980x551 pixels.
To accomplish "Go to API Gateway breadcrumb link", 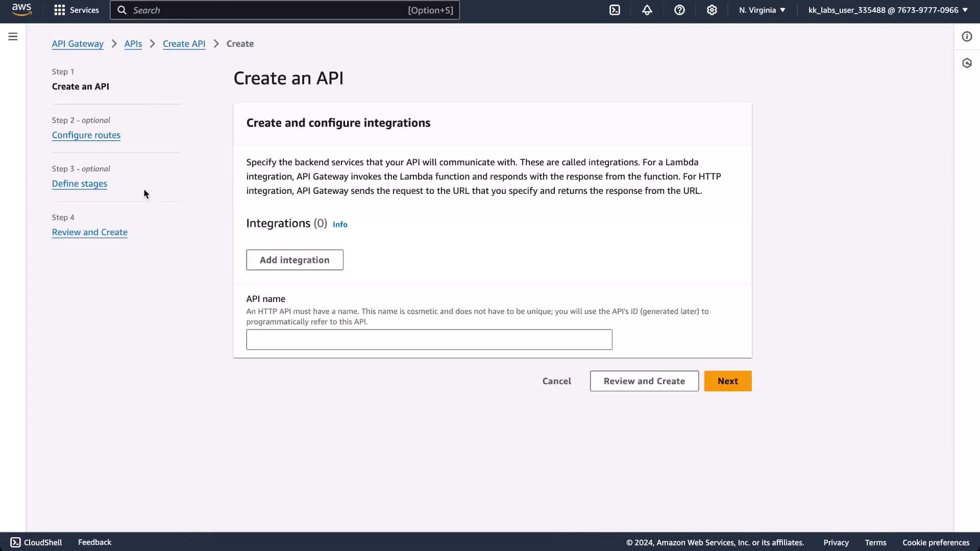I will click(x=78, y=44).
